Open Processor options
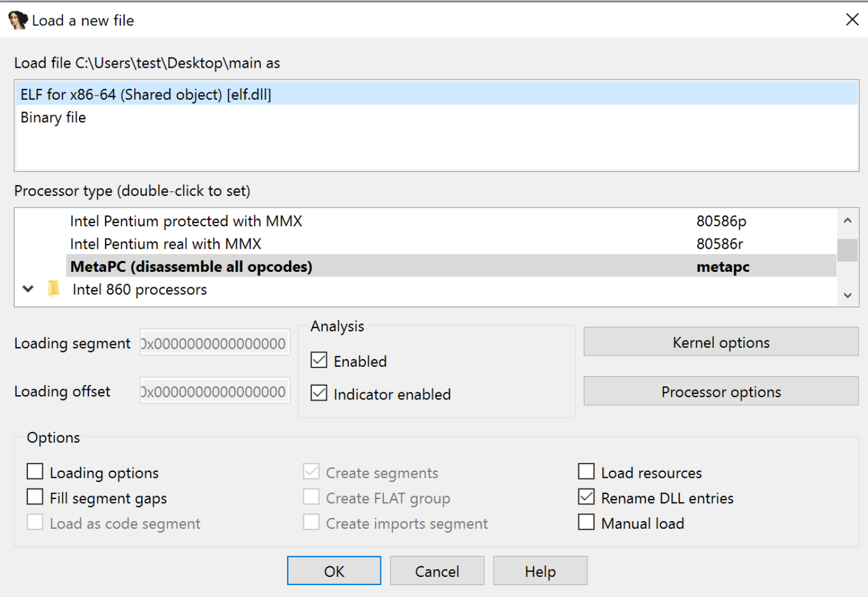The width and height of the screenshot is (868, 597). [721, 392]
